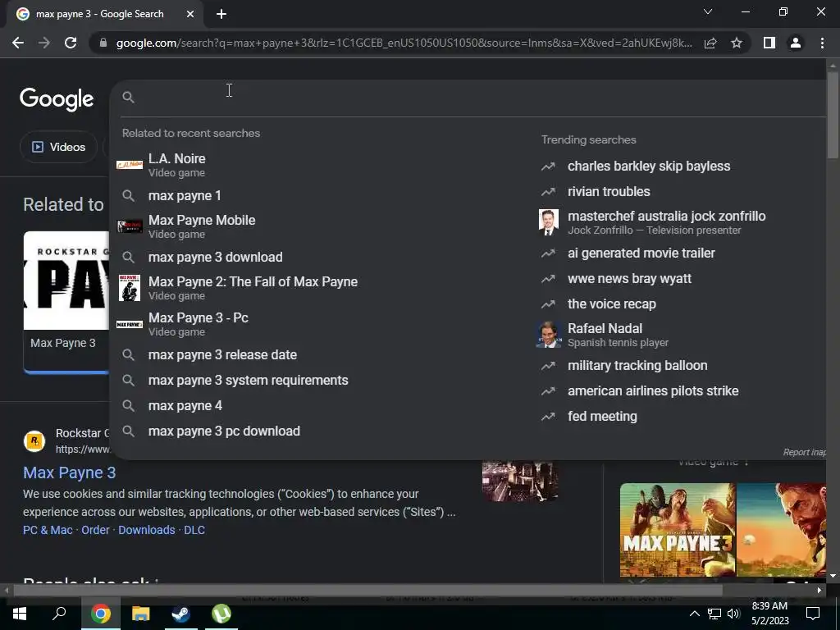Viewport: 840px width, 630px height.
Task: Show hidden system tray icons
Action: [694, 614]
